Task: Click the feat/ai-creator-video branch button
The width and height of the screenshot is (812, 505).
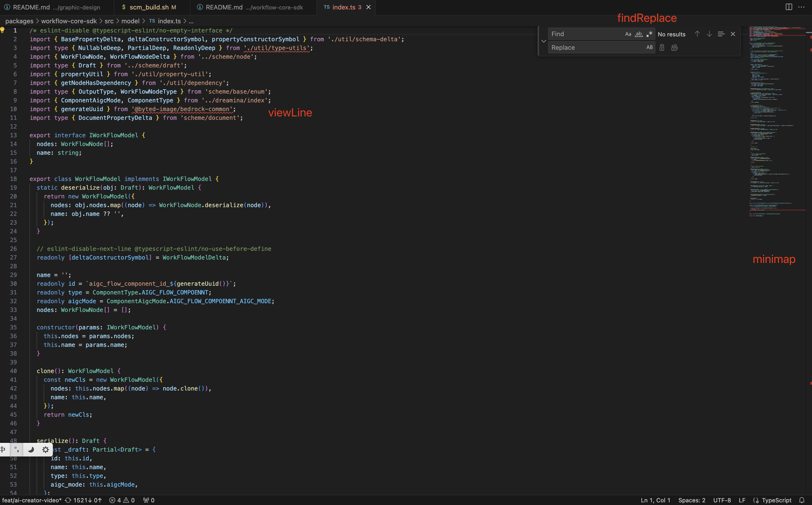Action: [x=32, y=500]
